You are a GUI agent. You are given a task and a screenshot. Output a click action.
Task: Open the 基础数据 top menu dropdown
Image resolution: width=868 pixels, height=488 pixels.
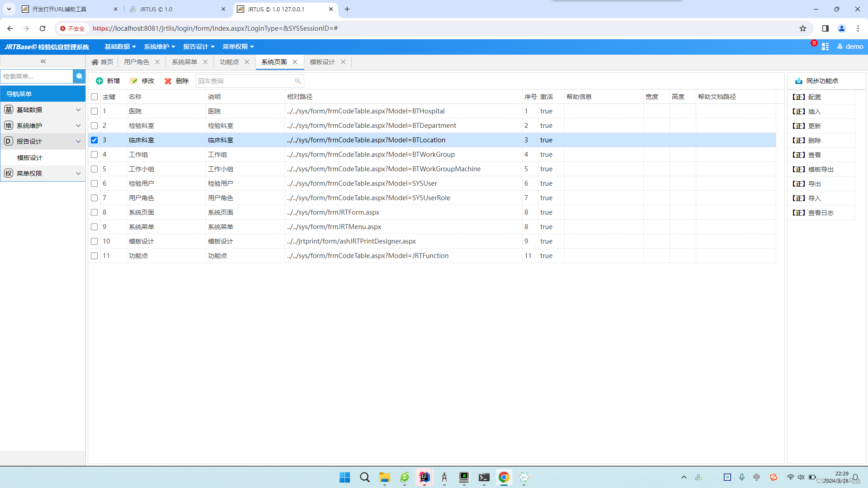(120, 47)
